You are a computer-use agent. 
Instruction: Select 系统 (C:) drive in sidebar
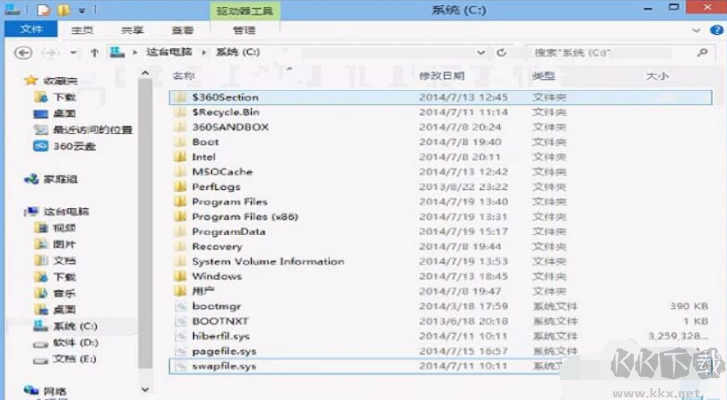click(75, 326)
